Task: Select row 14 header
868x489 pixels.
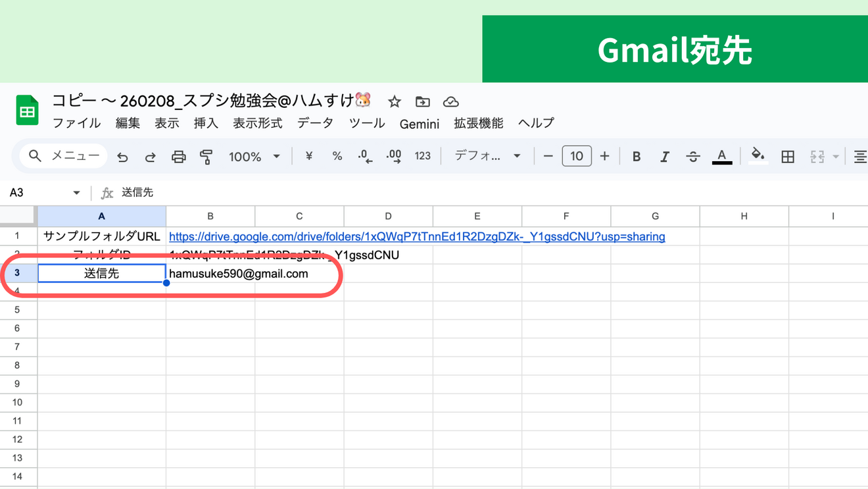Action: pos(18,476)
